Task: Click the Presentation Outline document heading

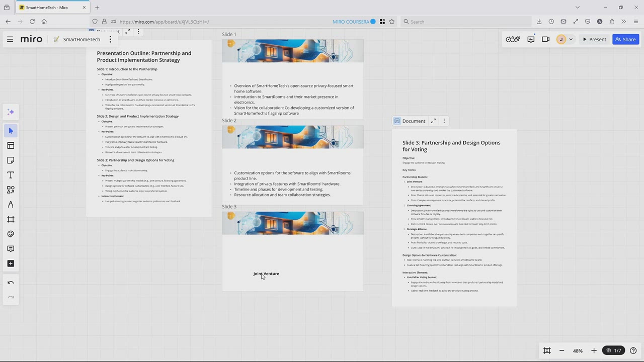Action: (x=144, y=56)
